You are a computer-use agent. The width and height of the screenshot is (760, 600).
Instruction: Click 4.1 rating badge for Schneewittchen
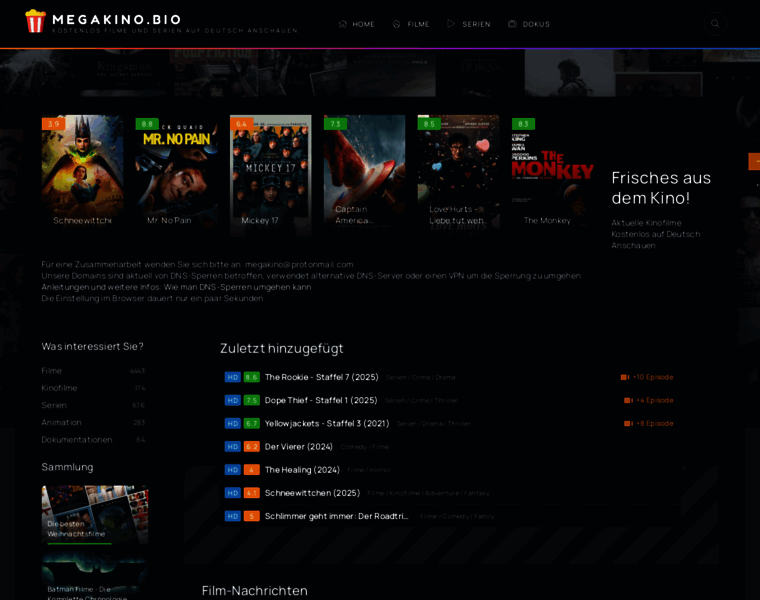(252, 493)
